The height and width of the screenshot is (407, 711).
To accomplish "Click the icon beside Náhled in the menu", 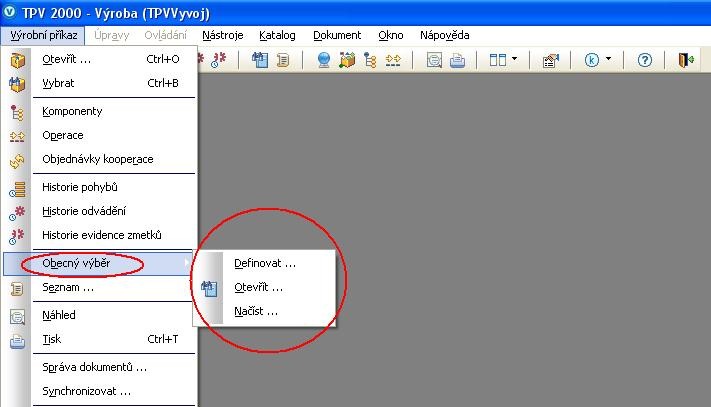I will pos(17,316).
